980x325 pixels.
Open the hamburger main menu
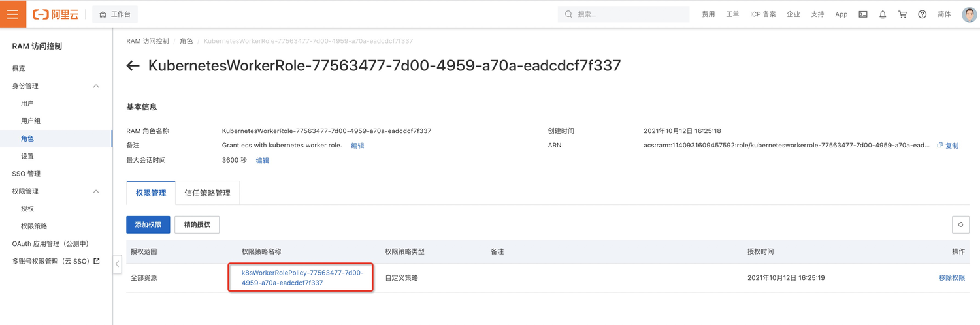tap(13, 14)
